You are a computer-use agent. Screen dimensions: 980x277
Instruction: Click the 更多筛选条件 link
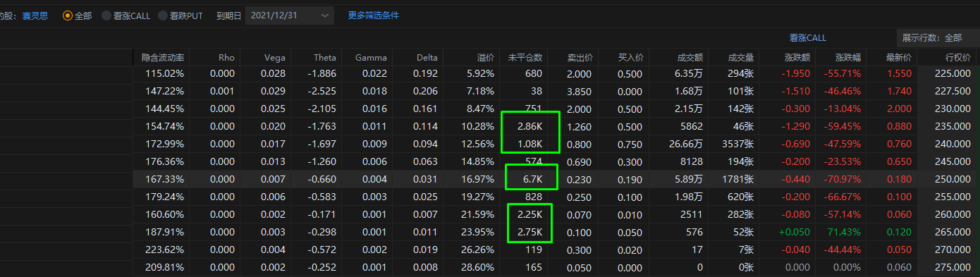[x=373, y=15]
